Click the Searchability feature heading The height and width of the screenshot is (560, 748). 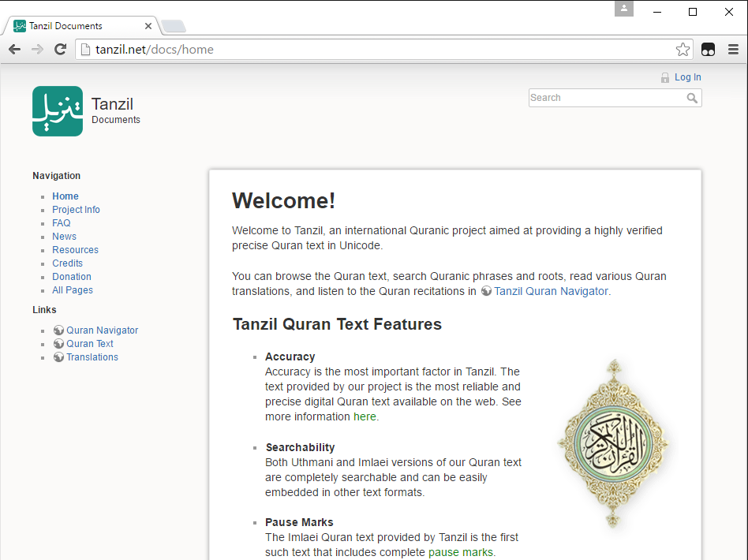300,447
